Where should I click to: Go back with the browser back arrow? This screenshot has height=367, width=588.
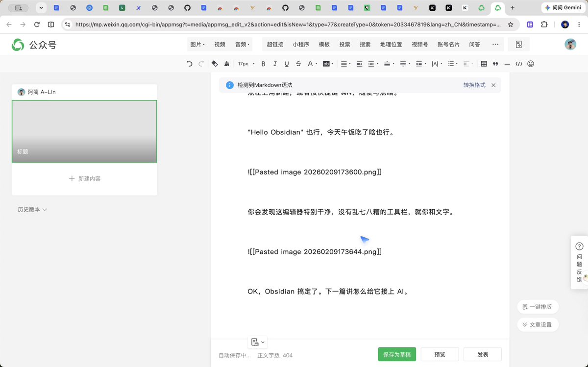pyautogui.click(x=9, y=24)
